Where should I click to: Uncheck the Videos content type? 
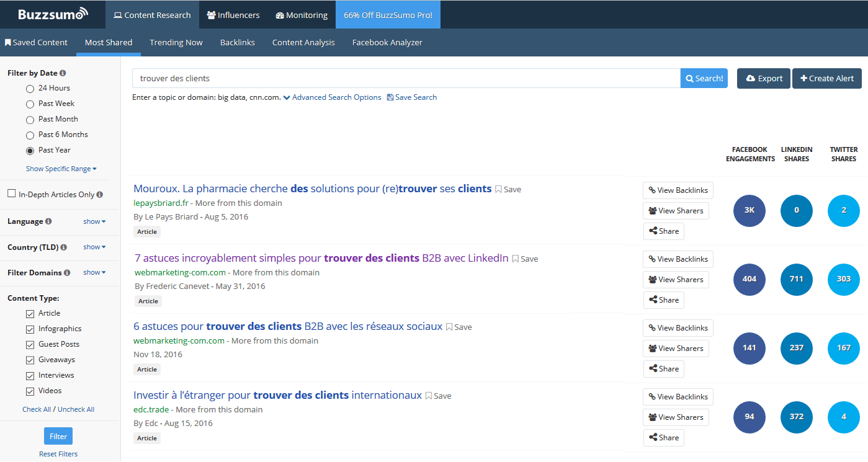coord(30,391)
